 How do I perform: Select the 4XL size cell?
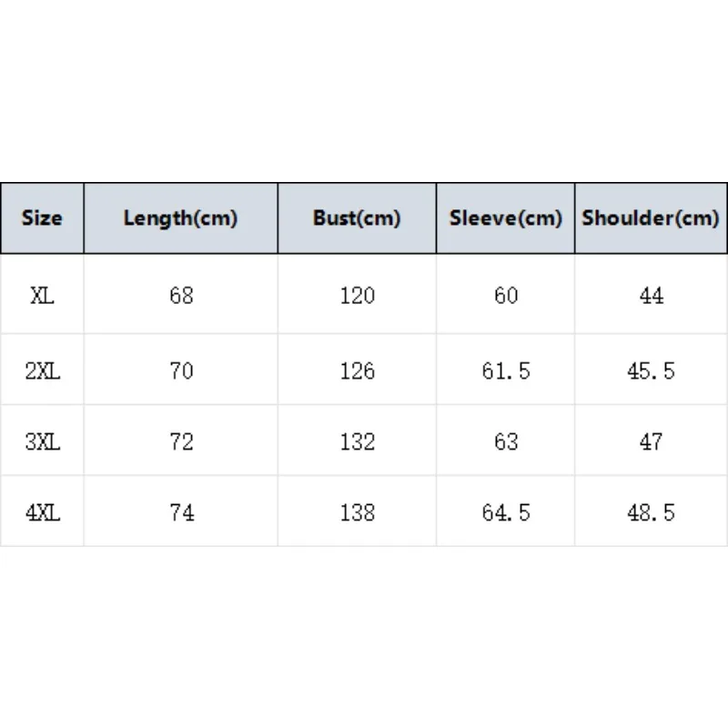42,512
